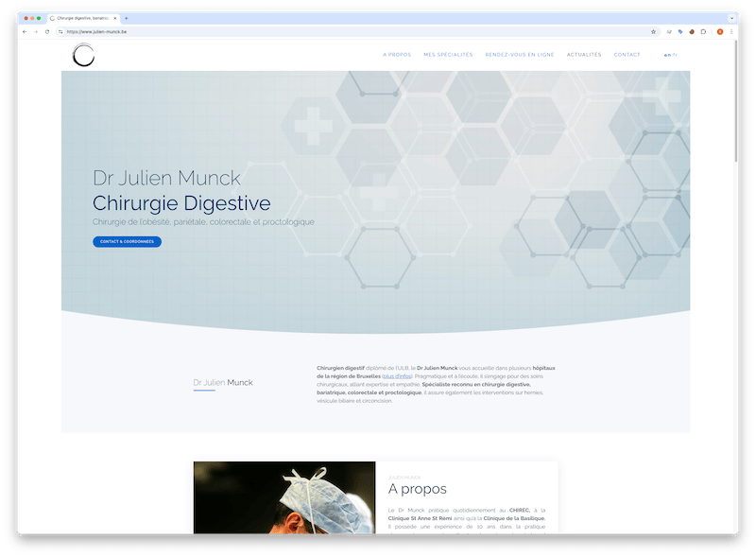This screenshot has height=557, width=756.
Task: Open the orange Chrome profile avatar
Action: click(x=720, y=31)
